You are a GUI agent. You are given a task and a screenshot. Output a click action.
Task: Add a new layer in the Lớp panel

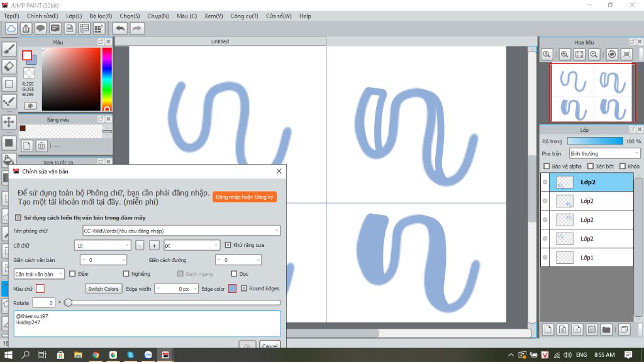pyautogui.click(x=548, y=329)
